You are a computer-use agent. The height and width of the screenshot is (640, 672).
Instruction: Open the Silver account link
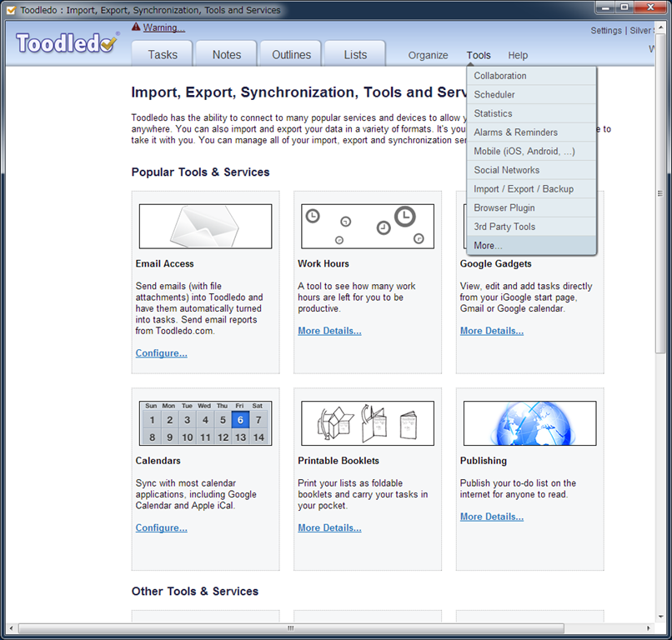pyautogui.click(x=640, y=30)
